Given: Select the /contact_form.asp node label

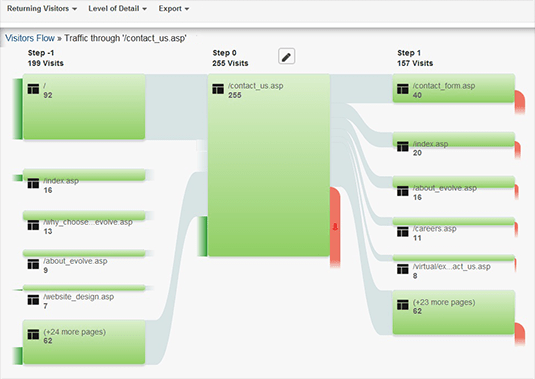Looking at the screenshot, I should coord(444,86).
